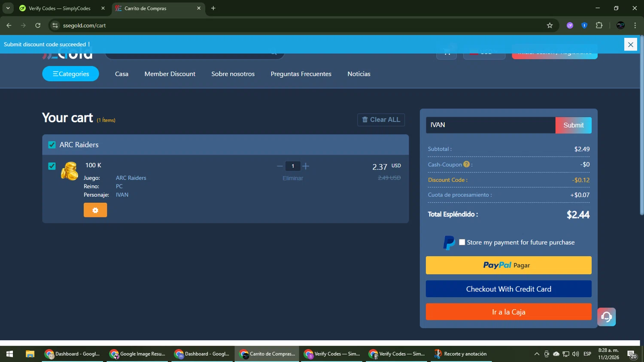Enable Store my payment for future purchase
Viewport: 644px width, 362px height.
coord(462,242)
